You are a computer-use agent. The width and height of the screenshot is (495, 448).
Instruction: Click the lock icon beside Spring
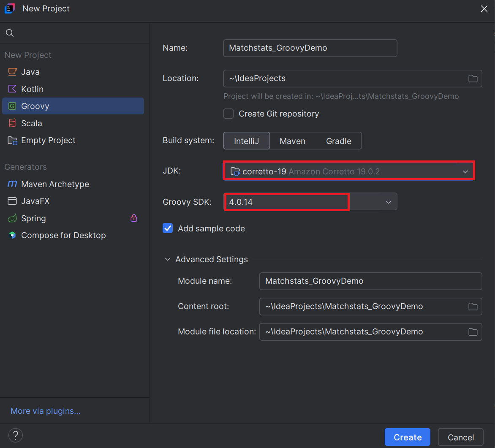[134, 218]
